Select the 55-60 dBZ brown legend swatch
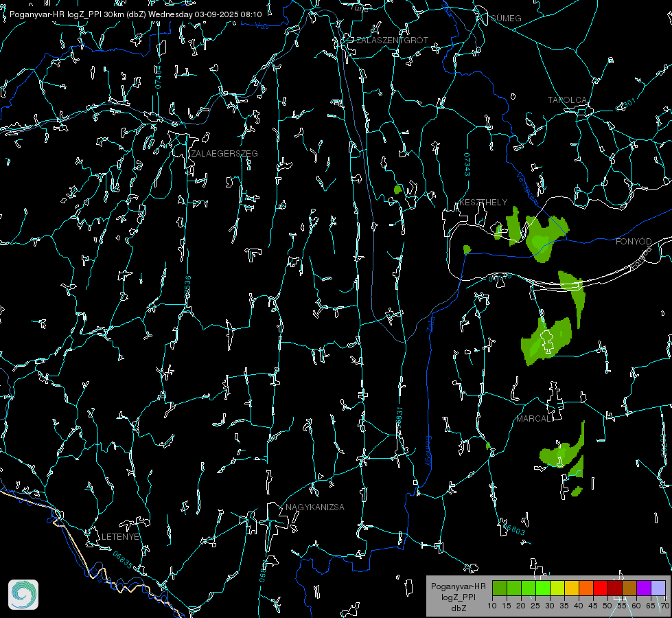 tap(629, 588)
